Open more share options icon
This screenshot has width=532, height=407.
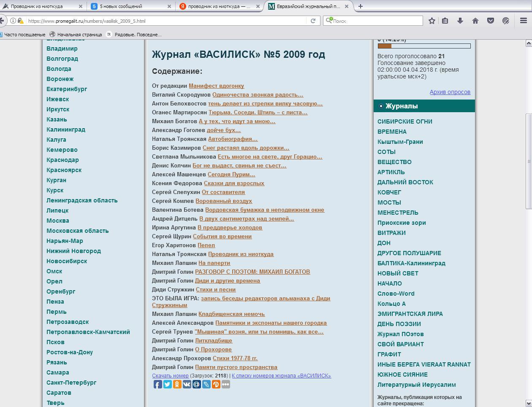pyautogui.click(x=225, y=384)
